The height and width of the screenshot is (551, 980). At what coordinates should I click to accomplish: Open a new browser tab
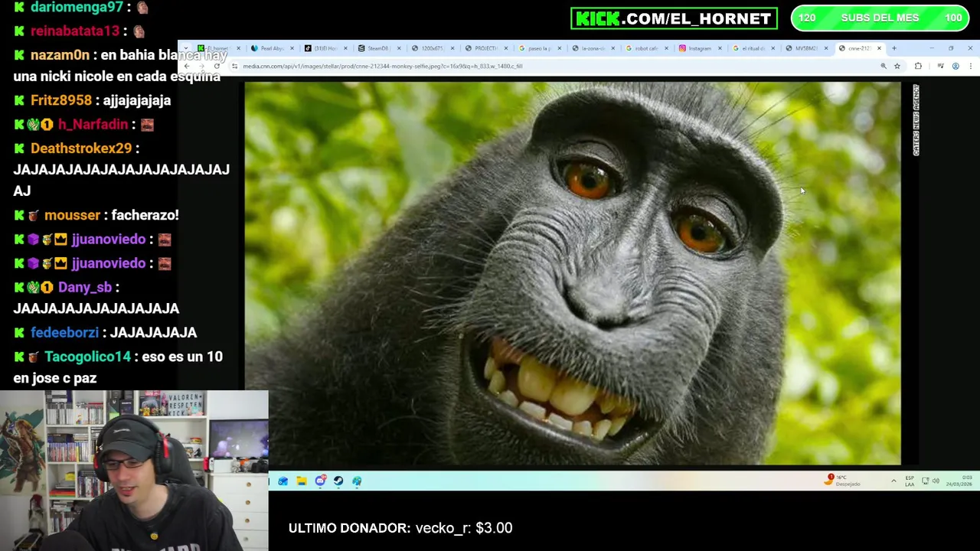[x=894, y=48]
